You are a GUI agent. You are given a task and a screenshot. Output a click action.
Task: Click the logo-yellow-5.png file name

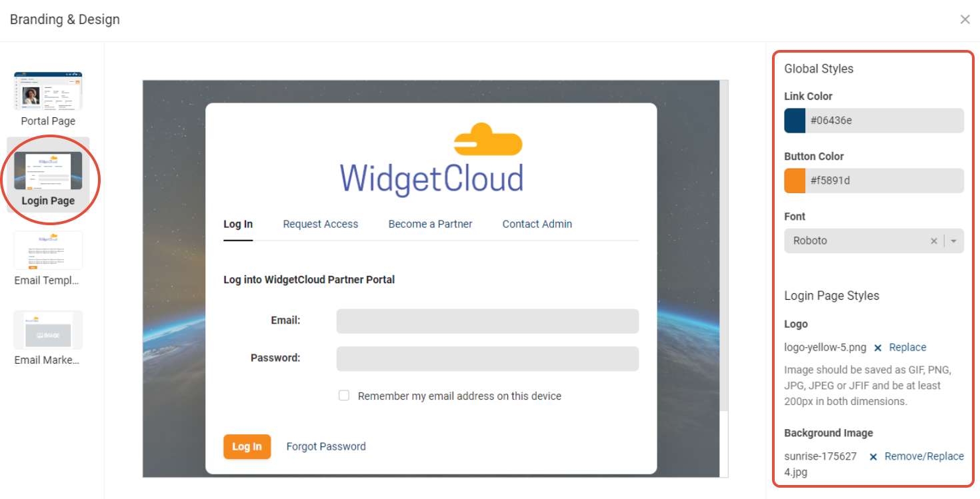click(x=825, y=347)
